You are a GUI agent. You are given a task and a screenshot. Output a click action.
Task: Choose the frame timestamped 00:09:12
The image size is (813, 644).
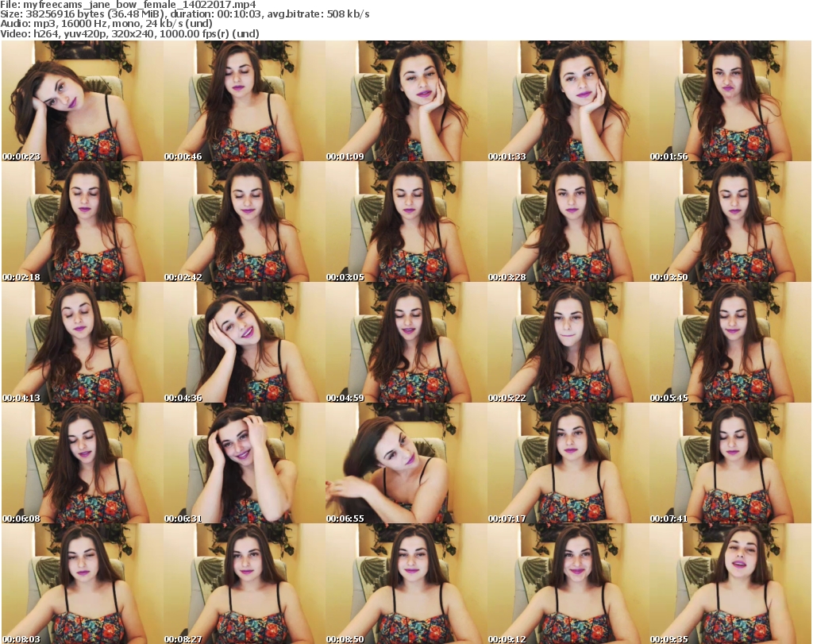coord(568,584)
